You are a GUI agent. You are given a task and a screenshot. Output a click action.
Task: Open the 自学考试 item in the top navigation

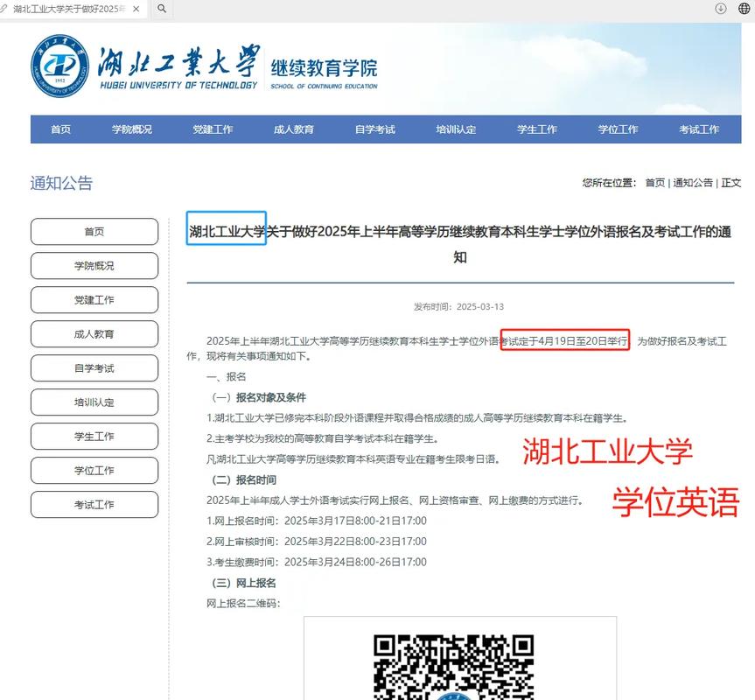tap(374, 129)
